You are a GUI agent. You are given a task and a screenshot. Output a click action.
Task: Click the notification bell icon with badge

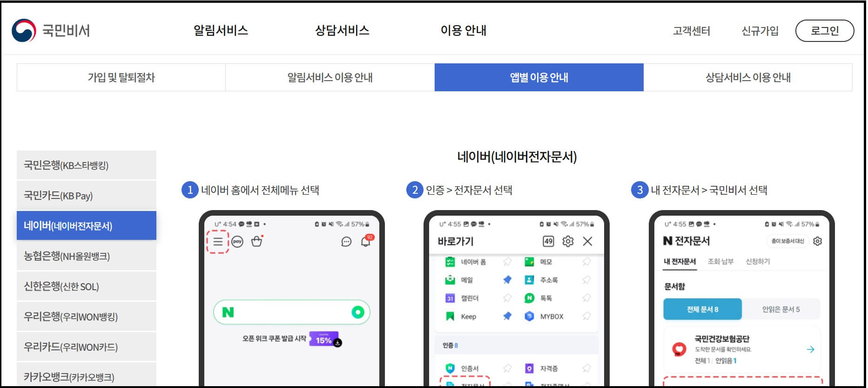(x=367, y=241)
